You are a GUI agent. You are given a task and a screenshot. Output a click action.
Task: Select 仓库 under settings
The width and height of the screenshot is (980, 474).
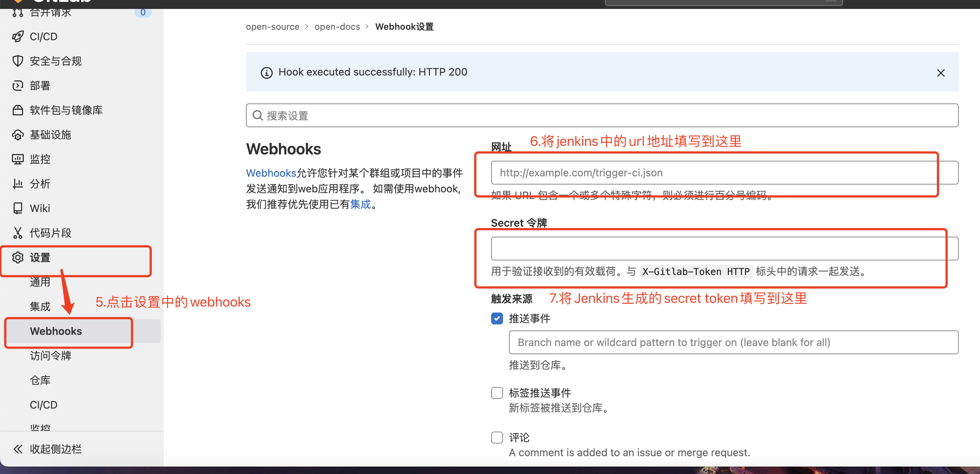coord(40,380)
